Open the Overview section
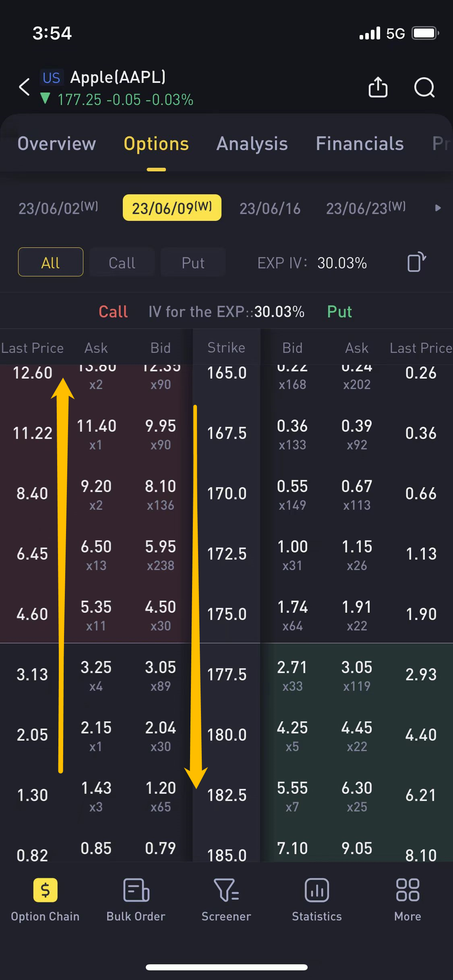The height and width of the screenshot is (980, 453). (56, 144)
